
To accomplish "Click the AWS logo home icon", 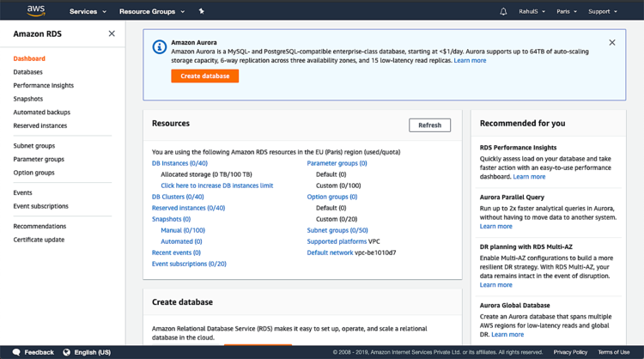I will pyautogui.click(x=36, y=11).
